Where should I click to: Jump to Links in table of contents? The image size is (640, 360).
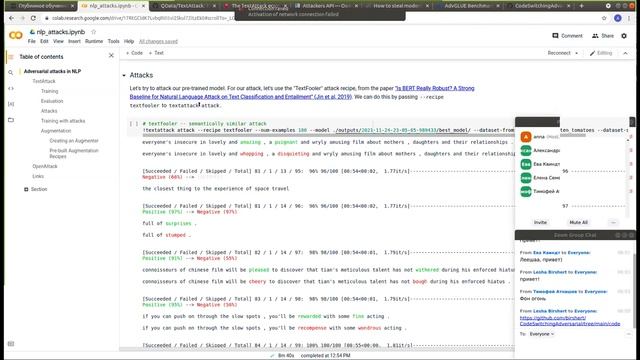[38, 176]
